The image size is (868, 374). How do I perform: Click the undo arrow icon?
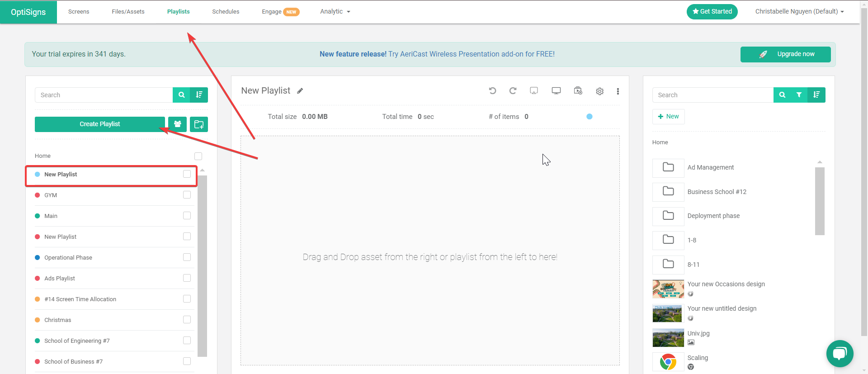[492, 91]
